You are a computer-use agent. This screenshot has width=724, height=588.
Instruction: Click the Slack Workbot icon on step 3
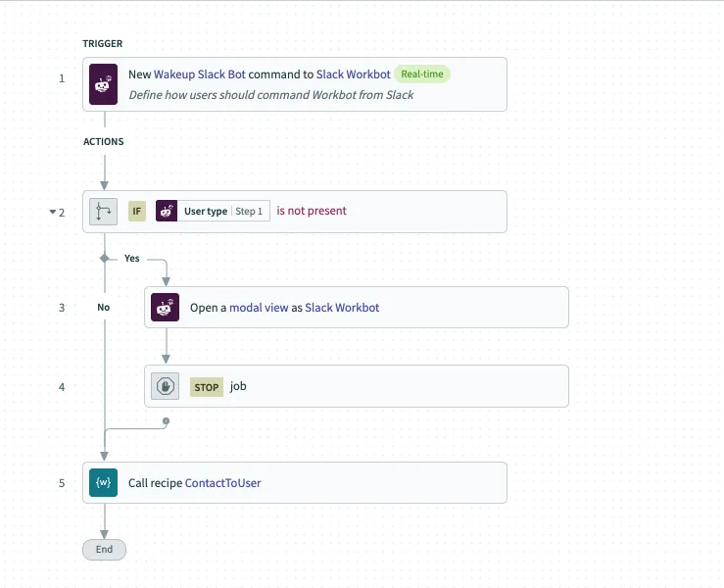[166, 308]
